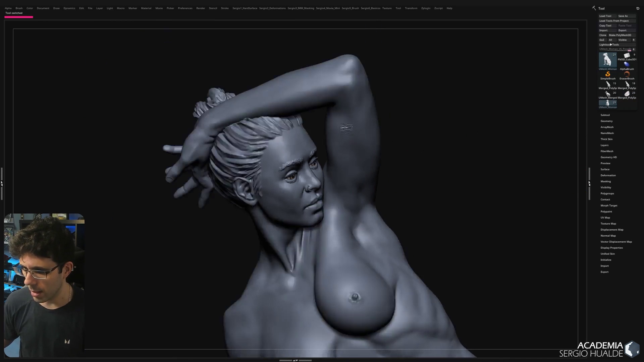Screen dimensions: 644x362
Task: Select the EraserBrush tool icon
Action: [x=627, y=74]
